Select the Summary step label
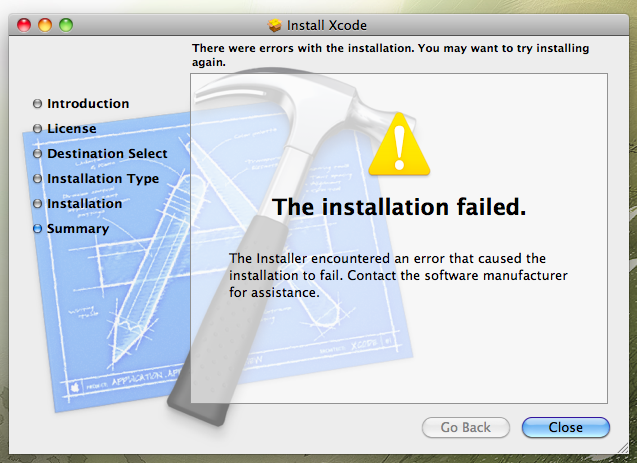Image resolution: width=637 pixels, height=463 pixels. pos(78,229)
